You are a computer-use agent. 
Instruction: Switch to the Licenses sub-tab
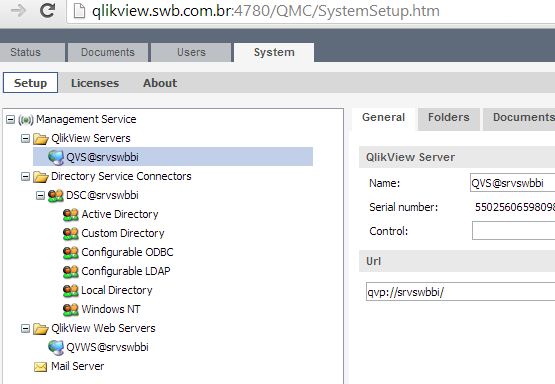coord(95,83)
